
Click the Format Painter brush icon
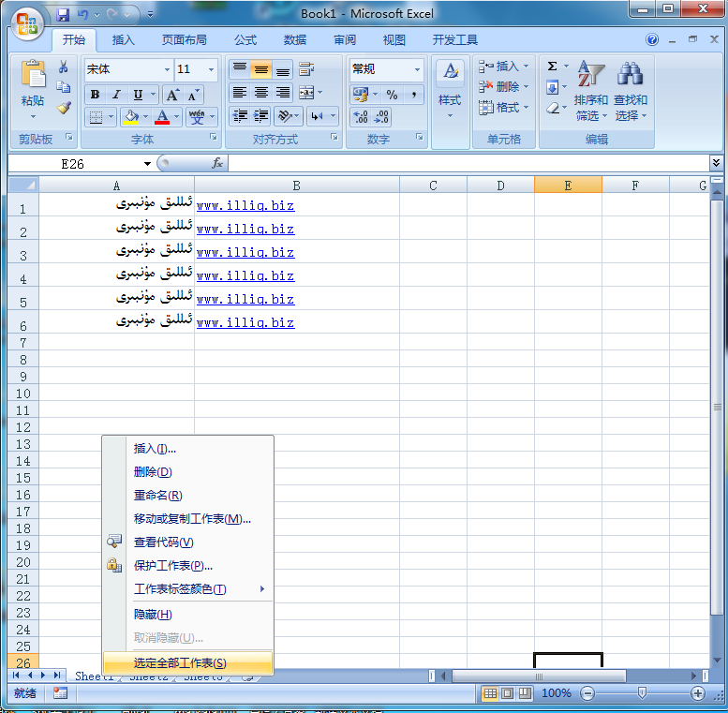(x=64, y=107)
